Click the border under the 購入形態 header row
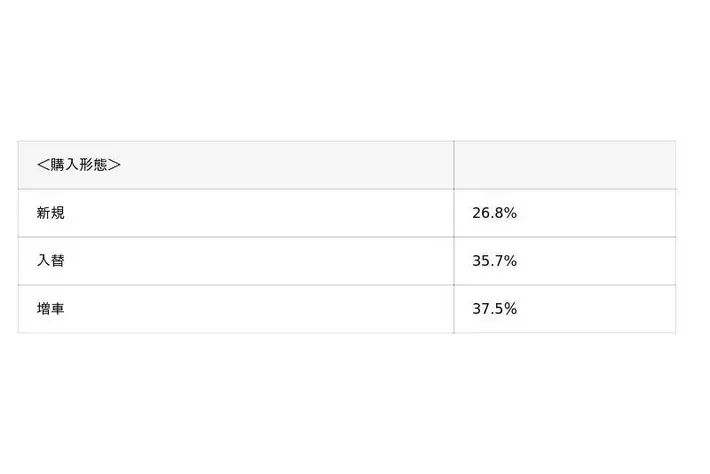Screen dimensions: 710x474 [347, 189]
